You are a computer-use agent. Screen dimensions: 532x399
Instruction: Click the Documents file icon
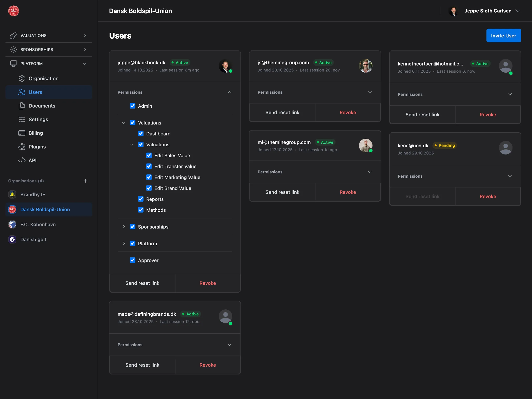coord(22,106)
